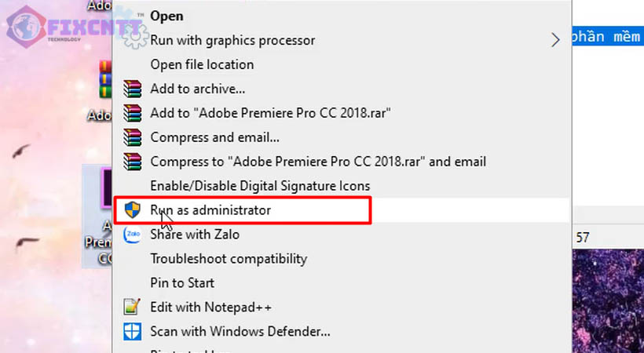
Task: Select Pin to Start
Action: click(x=182, y=282)
